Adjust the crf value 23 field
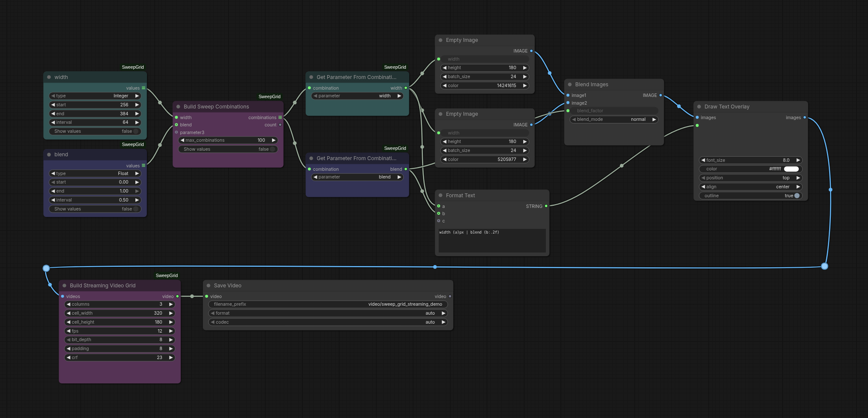868x418 pixels. coord(120,358)
